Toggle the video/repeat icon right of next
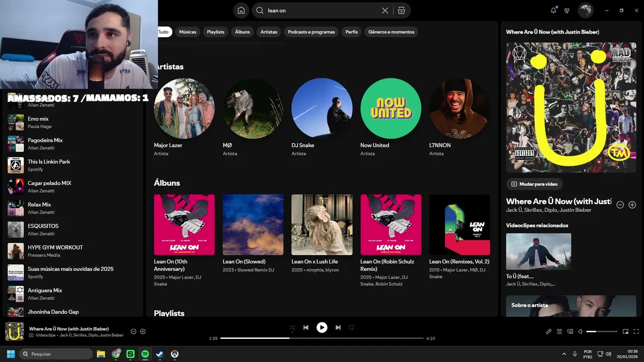644x362 pixels. tap(352, 327)
